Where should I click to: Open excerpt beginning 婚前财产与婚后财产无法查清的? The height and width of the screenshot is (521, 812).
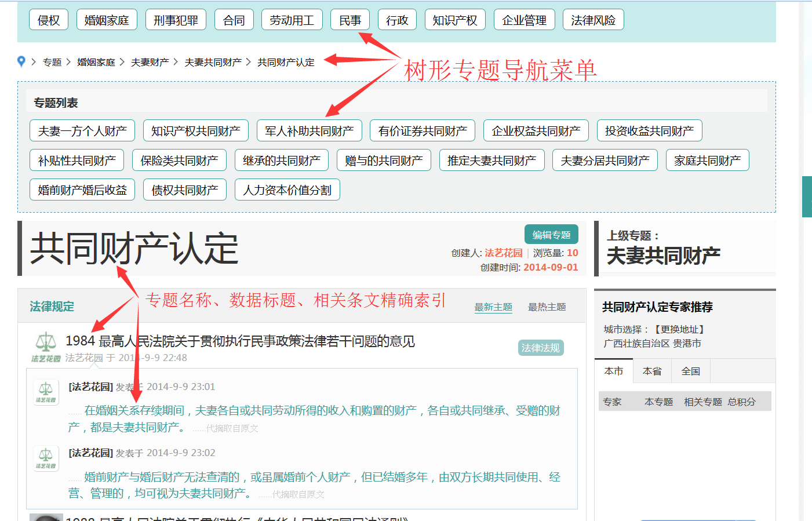(314, 485)
